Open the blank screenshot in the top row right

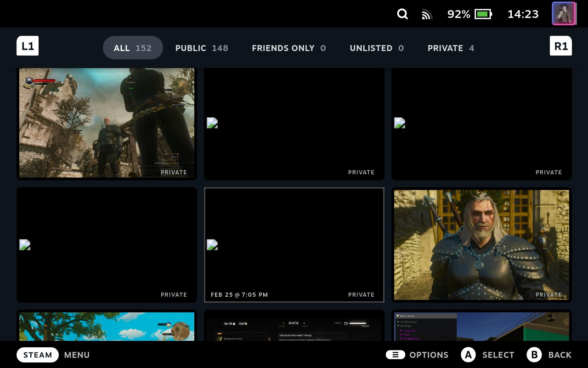point(481,123)
